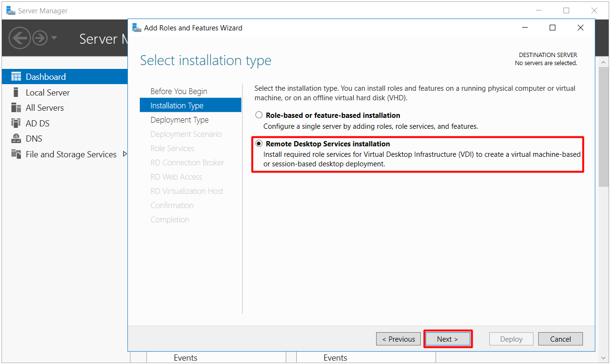611x364 pixels.
Task: Click the Completion step
Action: 170,220
